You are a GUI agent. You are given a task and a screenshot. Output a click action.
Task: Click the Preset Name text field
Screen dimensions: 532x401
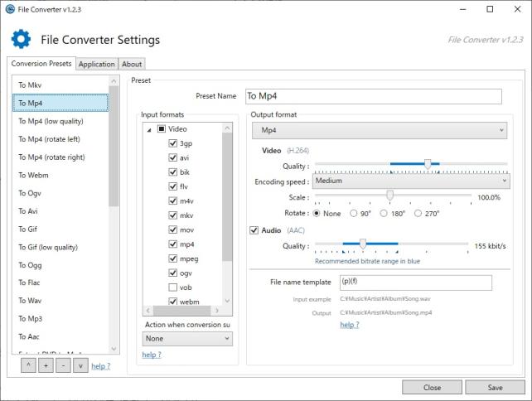pyautogui.click(x=373, y=96)
